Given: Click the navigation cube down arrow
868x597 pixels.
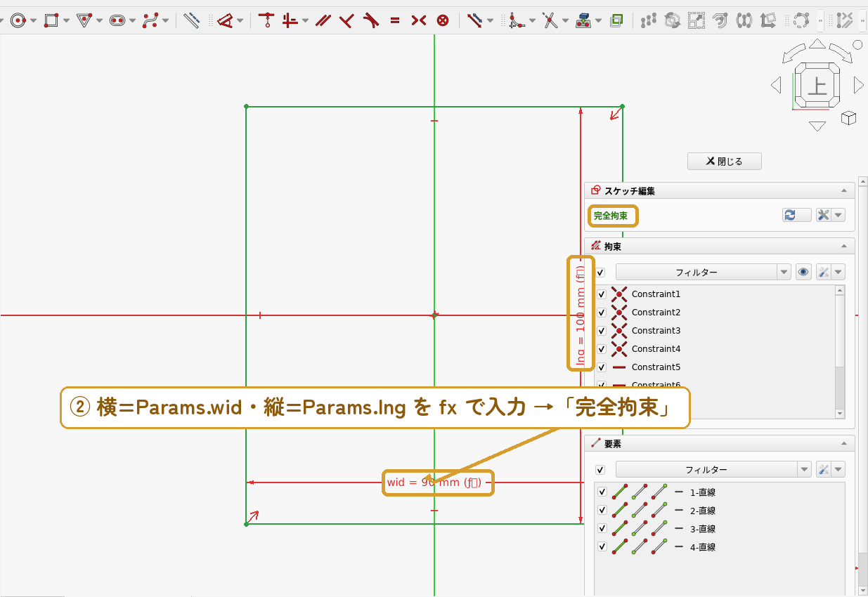Looking at the screenshot, I should [817, 126].
